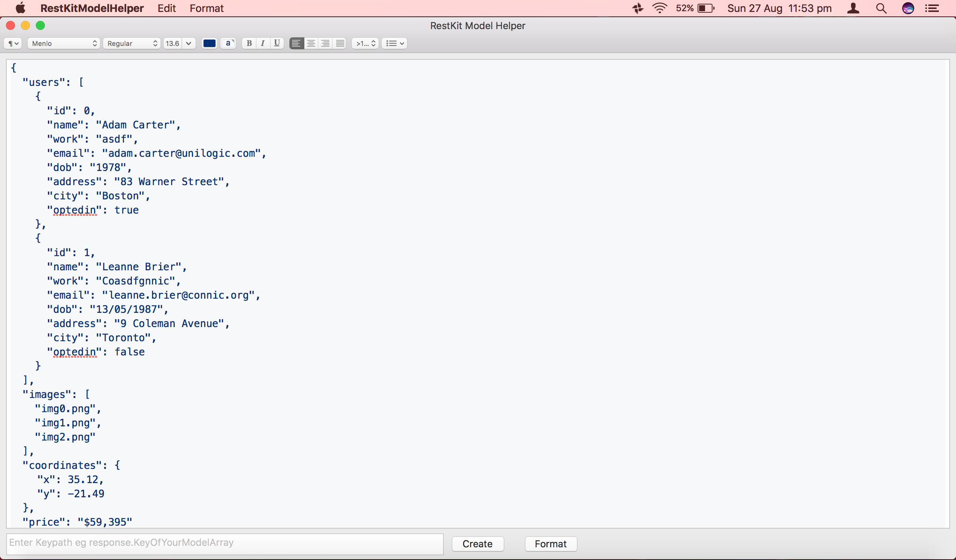This screenshot has width=956, height=560.
Task: Click the window title RestKit Model Helper
Action: tap(478, 25)
